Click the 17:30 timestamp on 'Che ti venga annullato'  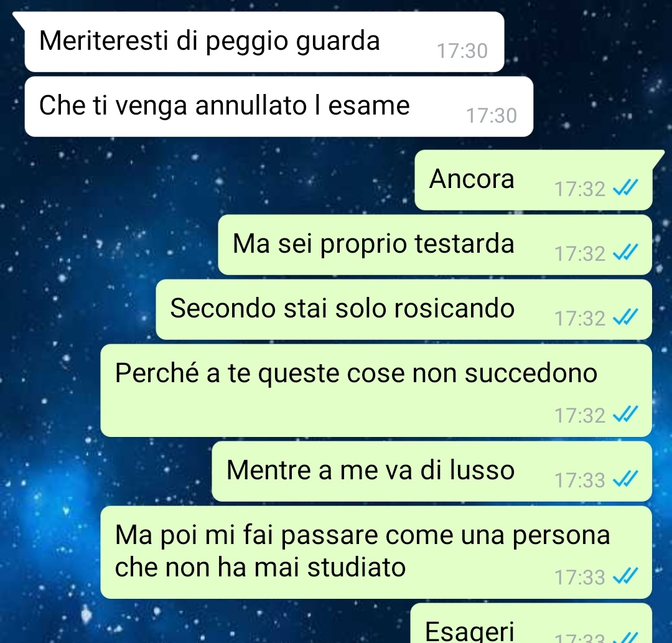pyautogui.click(x=491, y=116)
